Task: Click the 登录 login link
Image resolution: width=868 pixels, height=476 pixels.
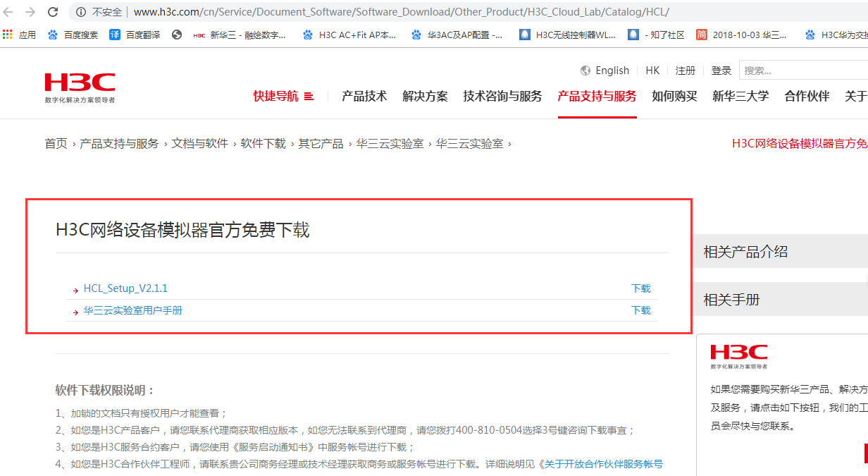Action: pos(721,71)
